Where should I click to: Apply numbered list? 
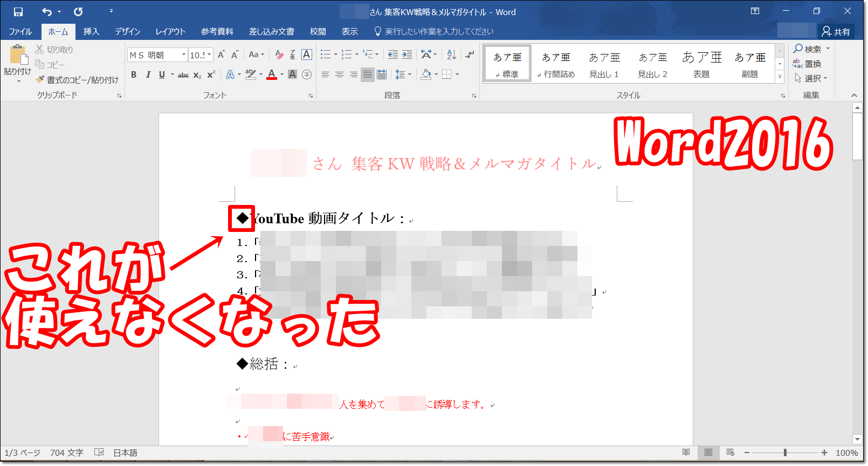[x=347, y=54]
